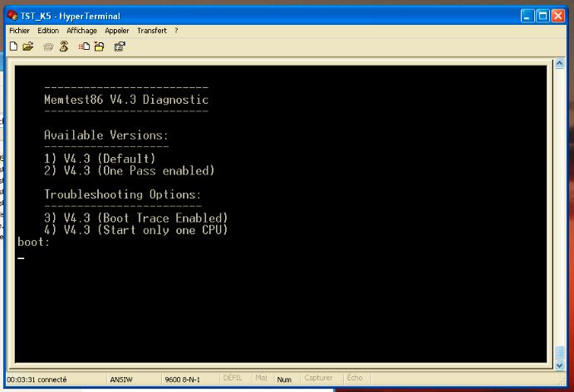Click the 'Troubleshooting Options:' line
The image size is (574, 392).
[123, 194]
